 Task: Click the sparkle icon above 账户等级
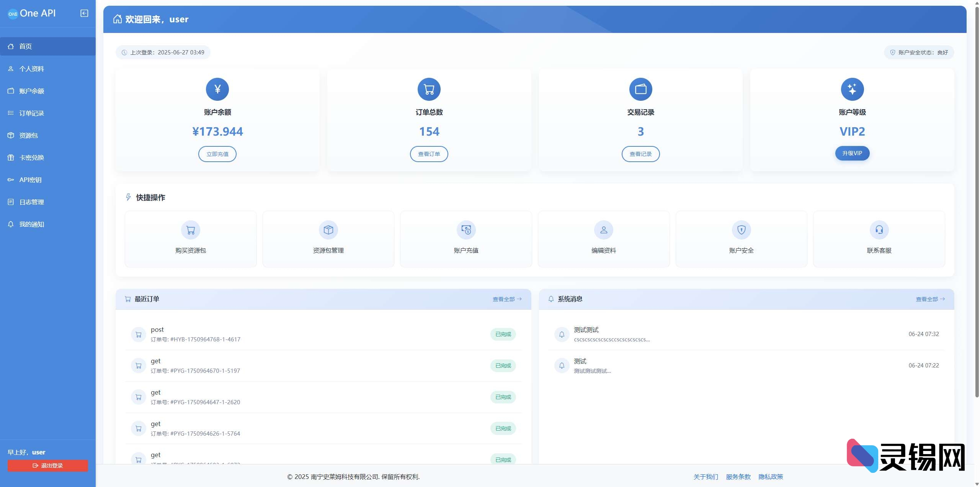[x=852, y=89]
